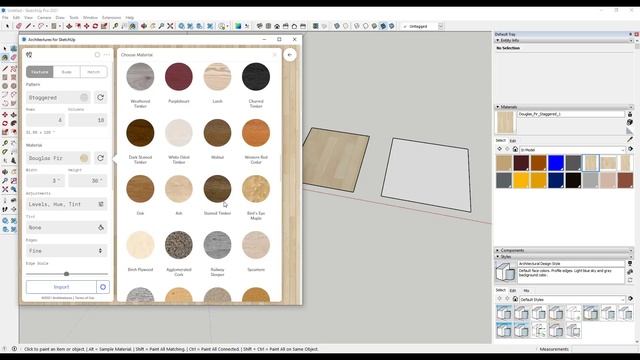Open the Extensions menu
The image size is (640, 360).
[111, 18]
